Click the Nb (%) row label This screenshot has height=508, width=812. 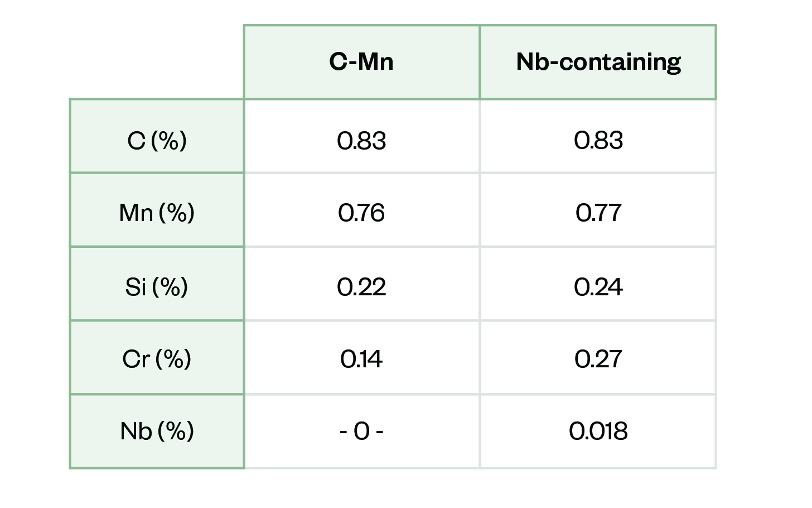[157, 431]
